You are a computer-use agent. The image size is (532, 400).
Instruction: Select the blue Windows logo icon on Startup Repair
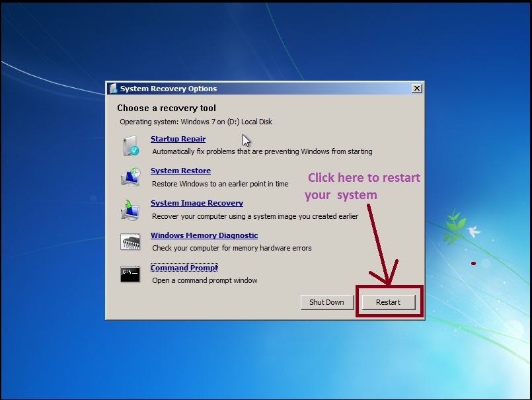135,148
